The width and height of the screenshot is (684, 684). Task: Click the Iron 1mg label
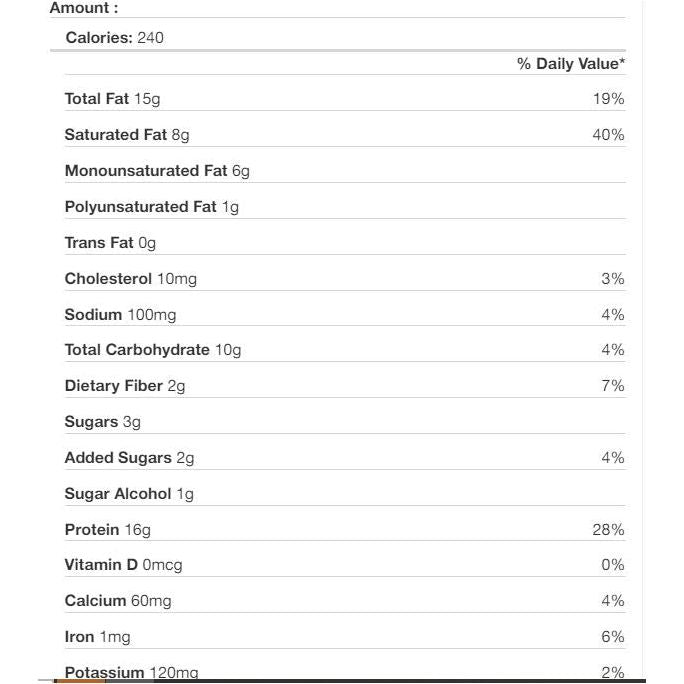pyautogui.click(x=97, y=637)
